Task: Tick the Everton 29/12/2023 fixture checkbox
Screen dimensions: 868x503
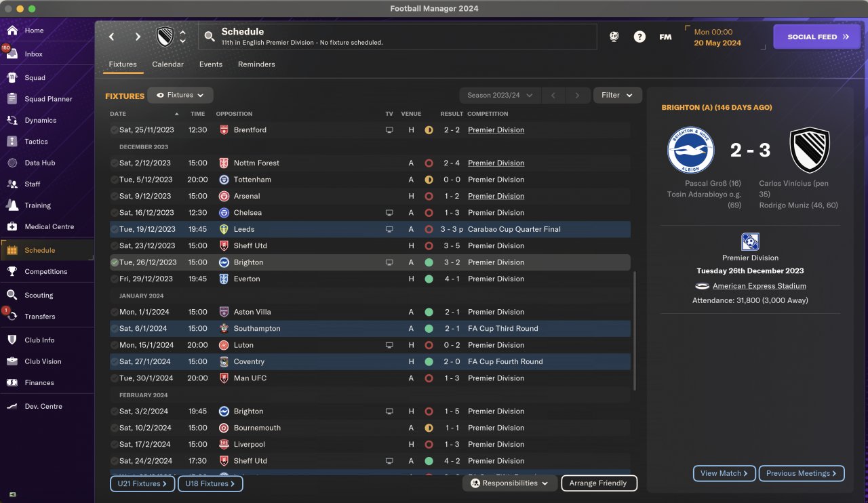Action: pos(115,279)
